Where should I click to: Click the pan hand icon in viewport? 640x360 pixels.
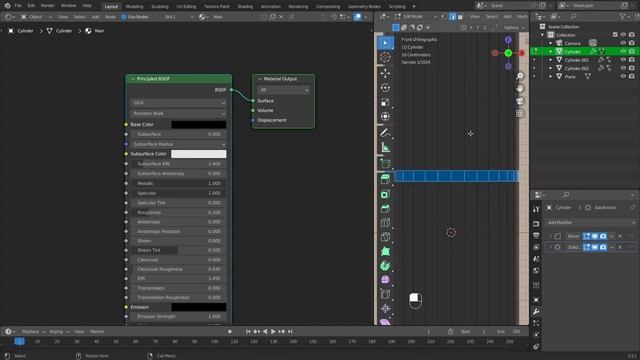(x=520, y=88)
